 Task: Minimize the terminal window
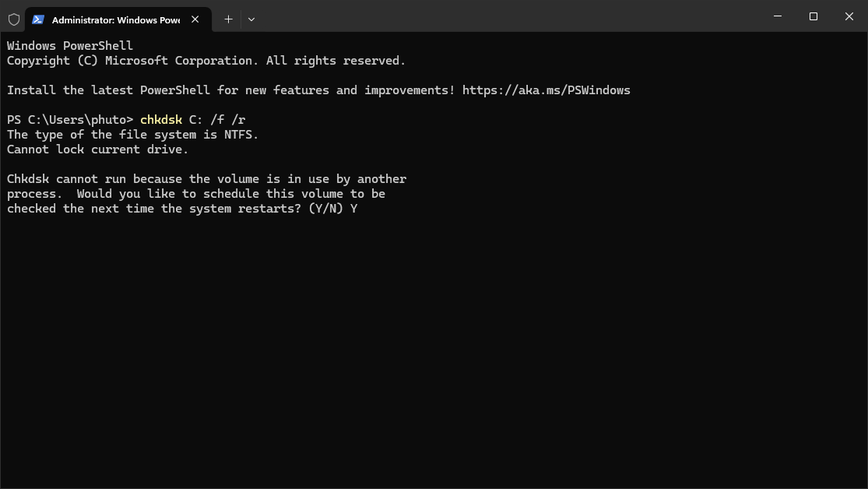pos(778,16)
